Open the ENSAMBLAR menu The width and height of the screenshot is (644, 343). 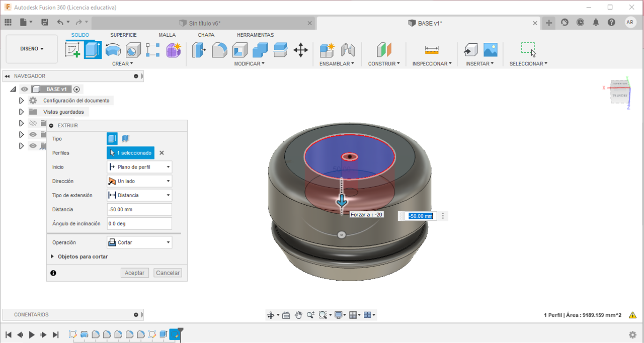pyautogui.click(x=337, y=64)
